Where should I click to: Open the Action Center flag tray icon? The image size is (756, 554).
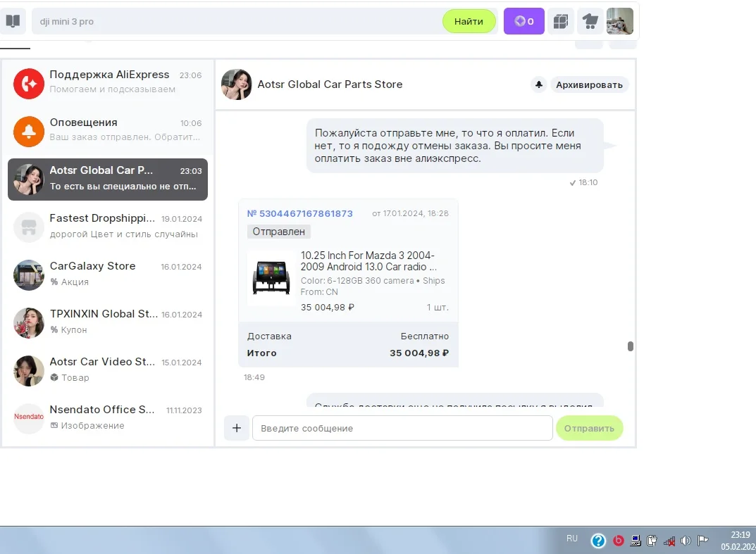(x=703, y=541)
